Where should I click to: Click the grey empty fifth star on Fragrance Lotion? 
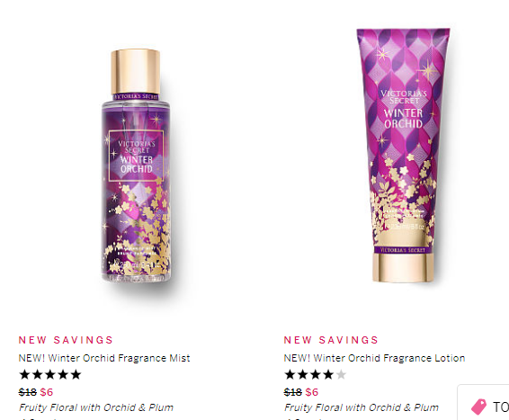[341, 374]
